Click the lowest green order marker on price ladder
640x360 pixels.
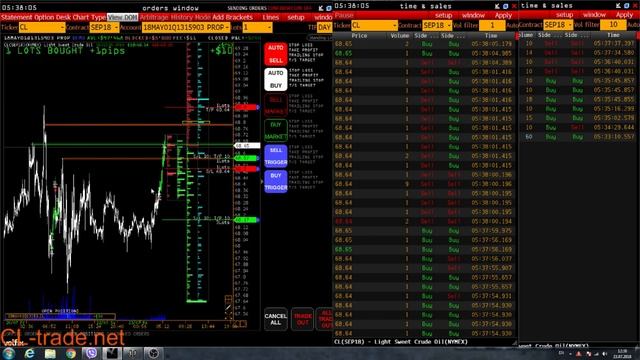(x=247, y=220)
